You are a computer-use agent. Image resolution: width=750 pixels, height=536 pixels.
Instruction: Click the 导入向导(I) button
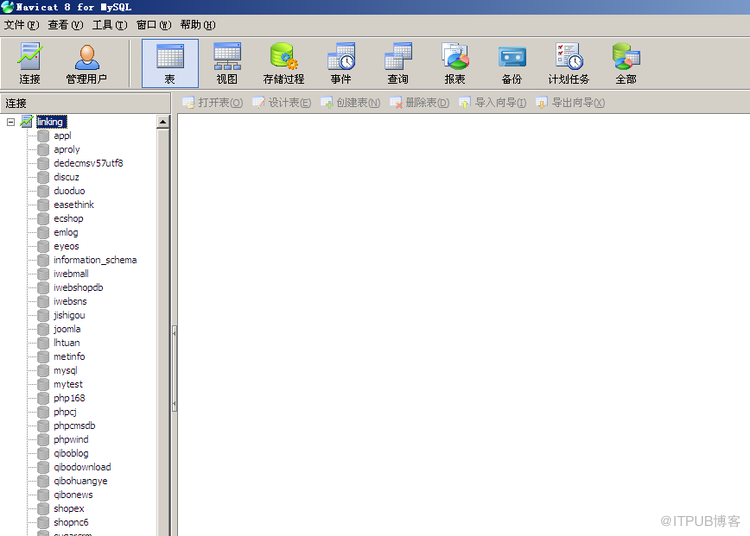[x=492, y=102]
